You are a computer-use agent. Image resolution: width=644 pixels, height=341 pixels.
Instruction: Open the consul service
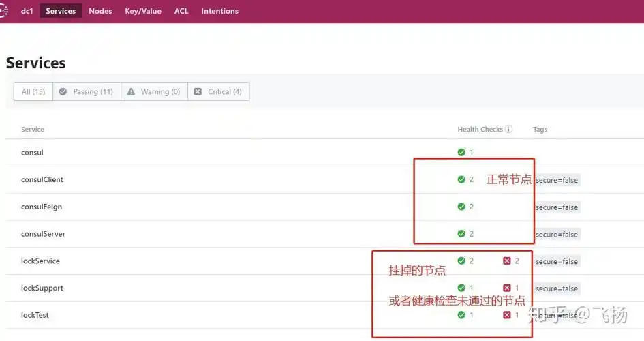[x=32, y=152]
